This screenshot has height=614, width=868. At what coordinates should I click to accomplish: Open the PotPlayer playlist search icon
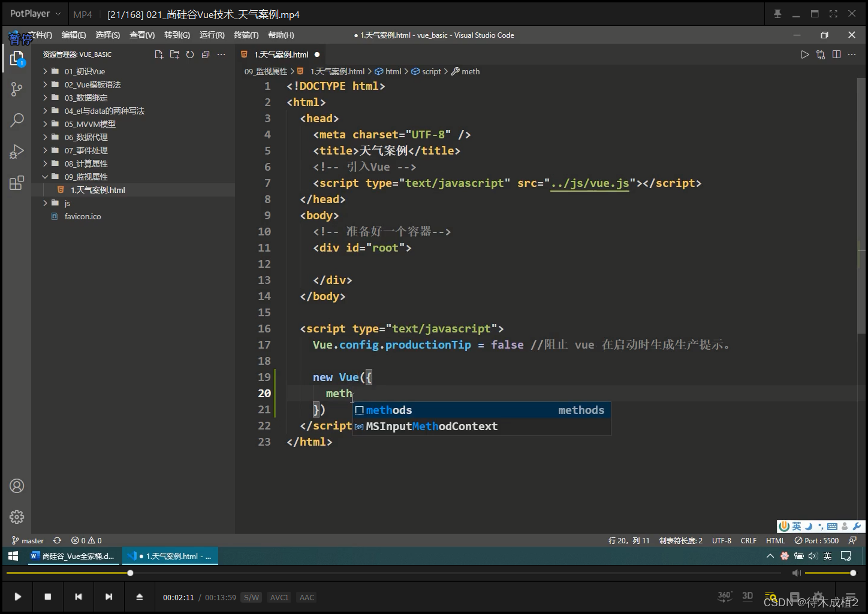coord(771,597)
